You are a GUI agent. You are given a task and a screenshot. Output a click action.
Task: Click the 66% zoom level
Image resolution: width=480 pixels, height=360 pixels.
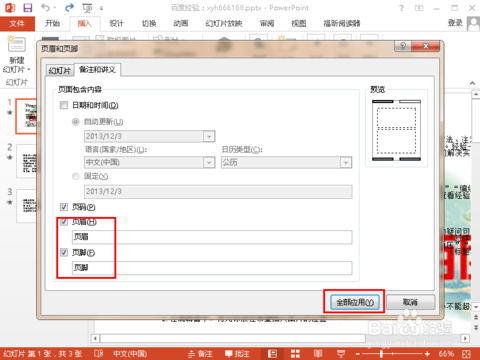pos(446,354)
